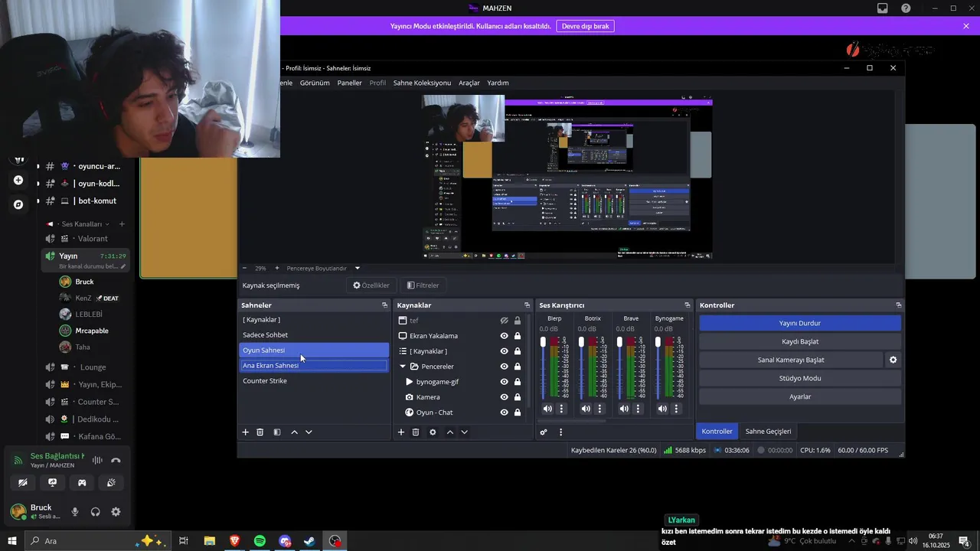Stop streaming with Yayını Durdur
Image resolution: width=980 pixels, height=551 pixels.
pyautogui.click(x=800, y=323)
